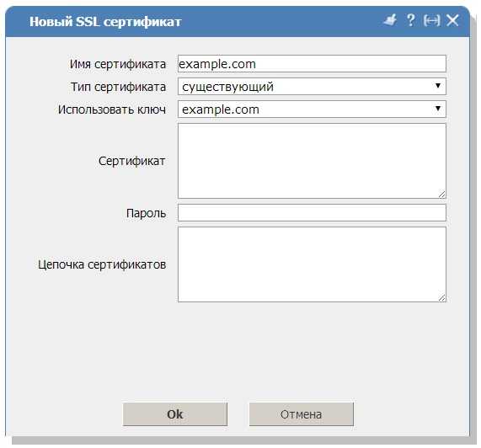This screenshot has height=448, width=481.
Task: Open the Тип сертификата dropdown showing существующий
Action: pos(312,87)
